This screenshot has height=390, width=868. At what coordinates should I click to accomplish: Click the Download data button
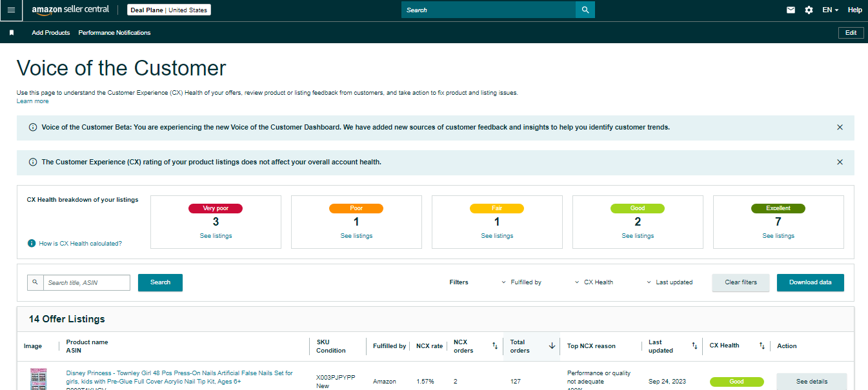(811, 282)
